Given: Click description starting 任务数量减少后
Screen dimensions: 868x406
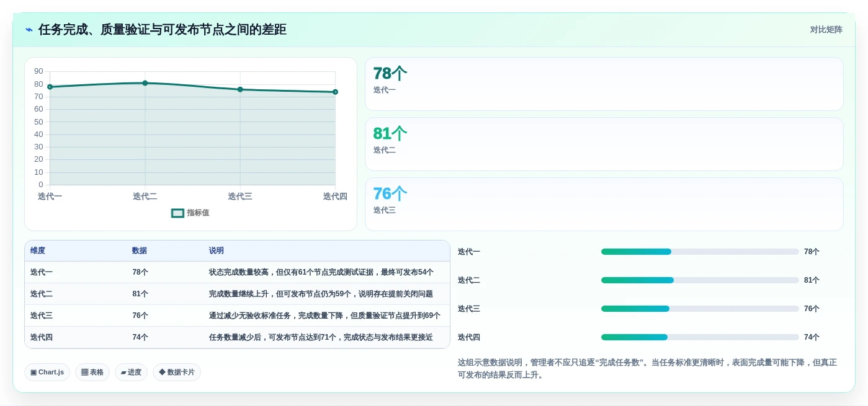Looking at the screenshot, I should pos(321,338).
